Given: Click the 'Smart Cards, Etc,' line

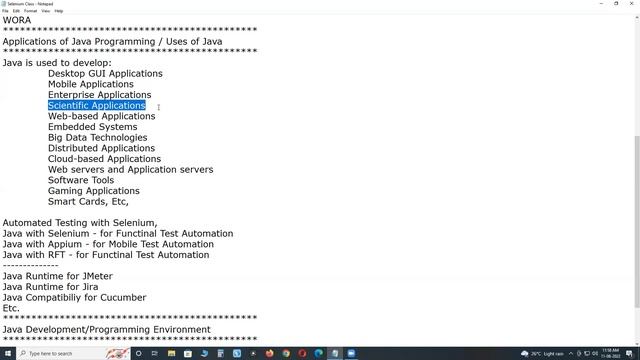Looking at the screenshot, I should coord(88,202).
